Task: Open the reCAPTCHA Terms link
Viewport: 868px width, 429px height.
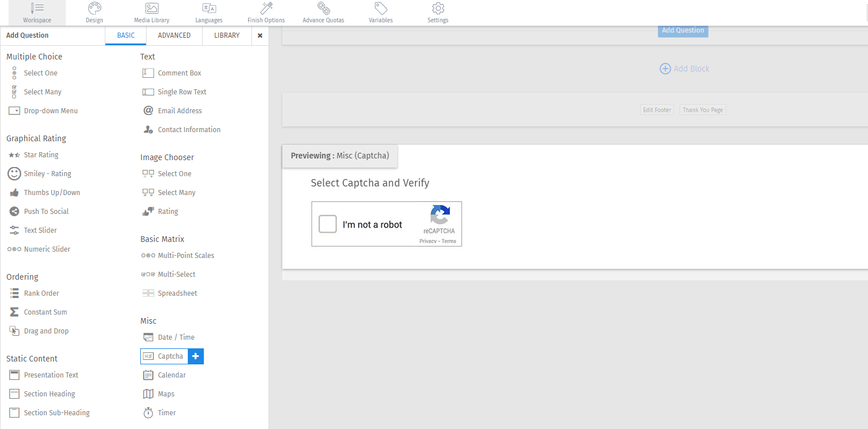Action: pyautogui.click(x=449, y=241)
